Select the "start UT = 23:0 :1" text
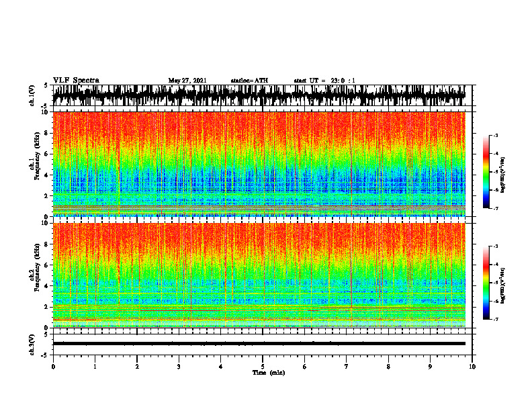Screen dimensions: 532x411 324,81
